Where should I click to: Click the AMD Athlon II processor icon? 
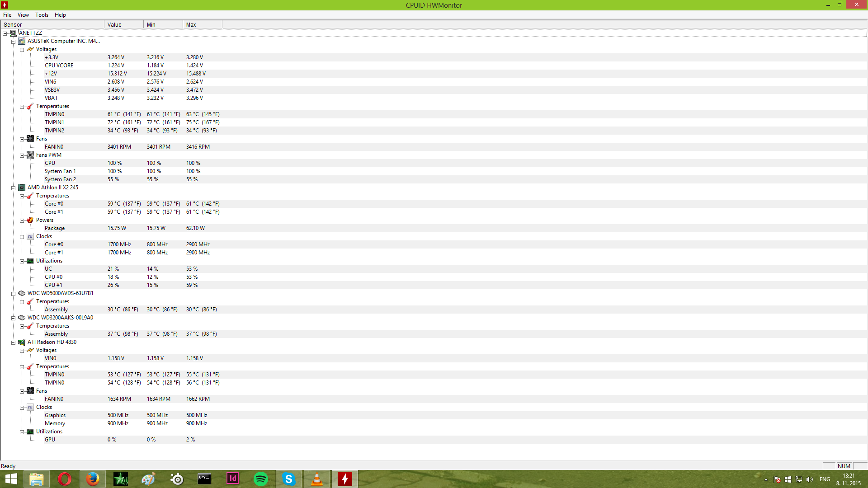pos(22,188)
